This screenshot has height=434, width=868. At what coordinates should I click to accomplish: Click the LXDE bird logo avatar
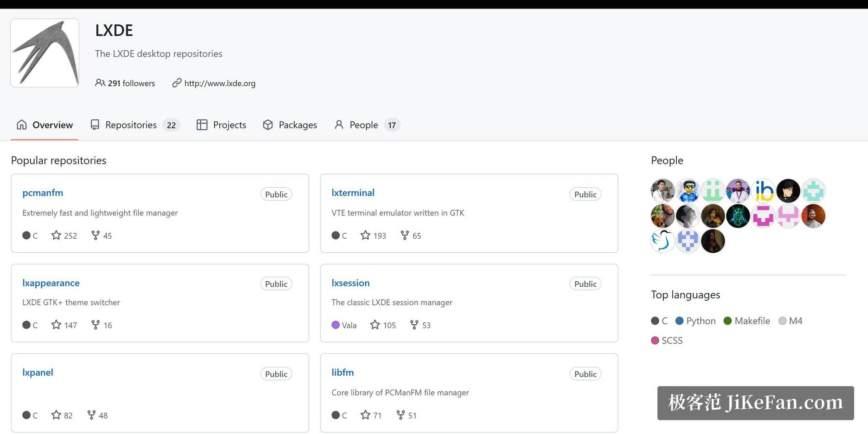click(x=45, y=53)
